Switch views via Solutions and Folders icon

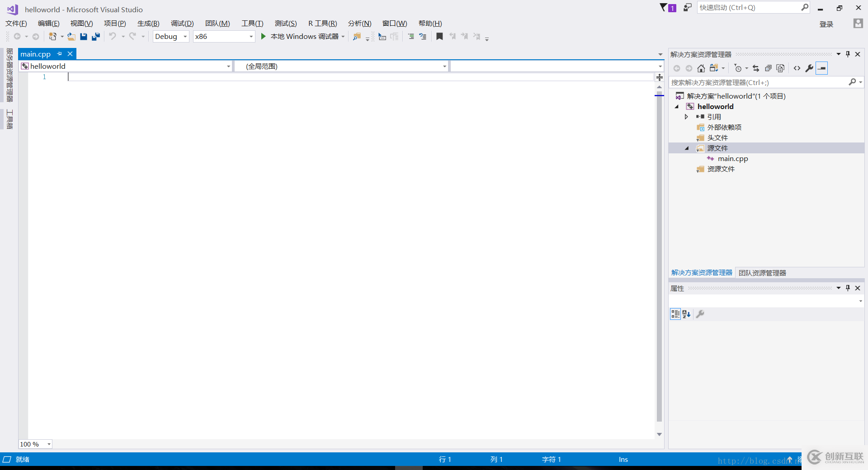tap(714, 68)
